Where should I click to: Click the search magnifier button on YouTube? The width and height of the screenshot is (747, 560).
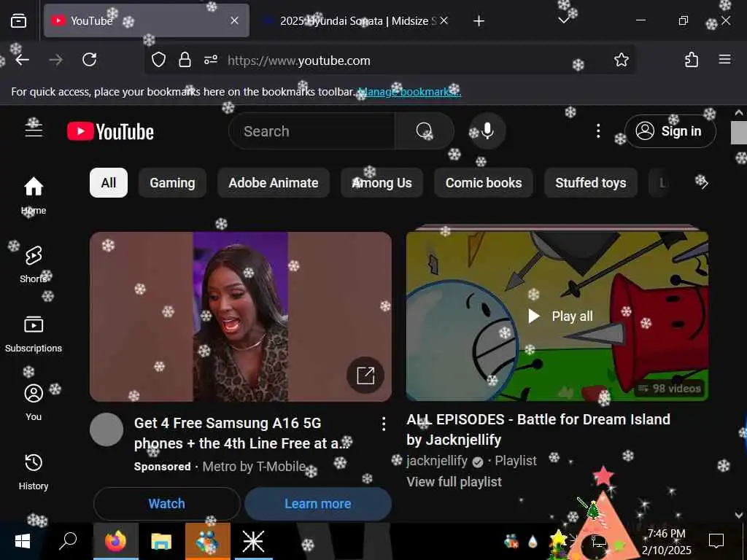[424, 131]
